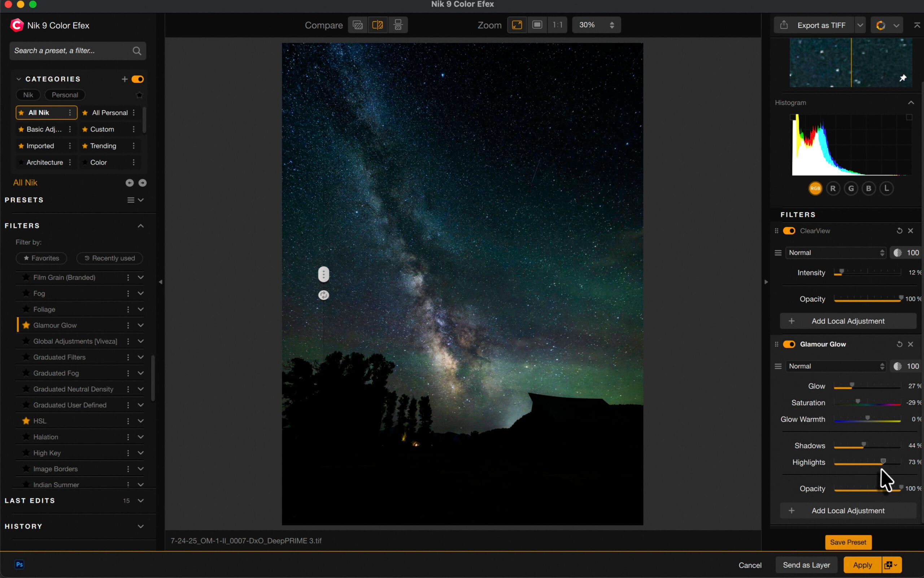Toggle the Categories switch
This screenshot has width=924, height=578.
pyautogui.click(x=138, y=79)
